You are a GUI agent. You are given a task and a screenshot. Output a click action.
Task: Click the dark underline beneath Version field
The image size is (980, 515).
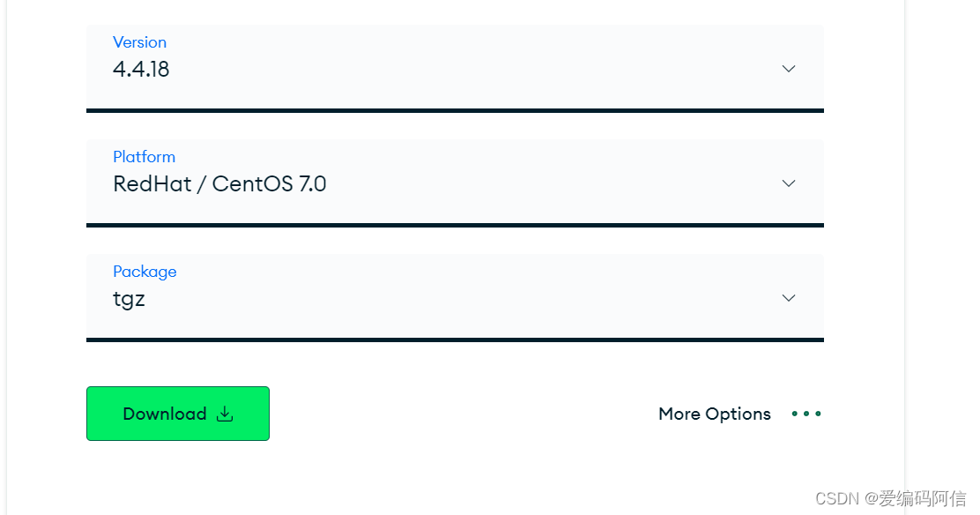455,111
